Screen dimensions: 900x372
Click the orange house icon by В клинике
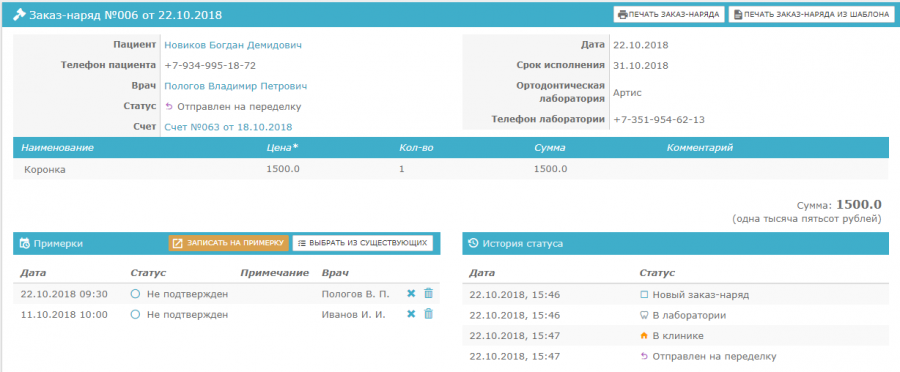coord(644,336)
